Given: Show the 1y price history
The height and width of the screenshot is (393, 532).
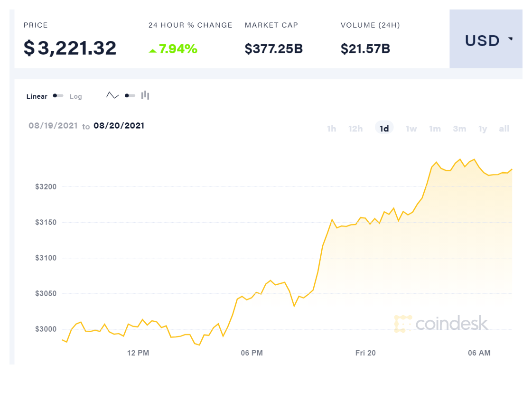Looking at the screenshot, I should (483, 129).
